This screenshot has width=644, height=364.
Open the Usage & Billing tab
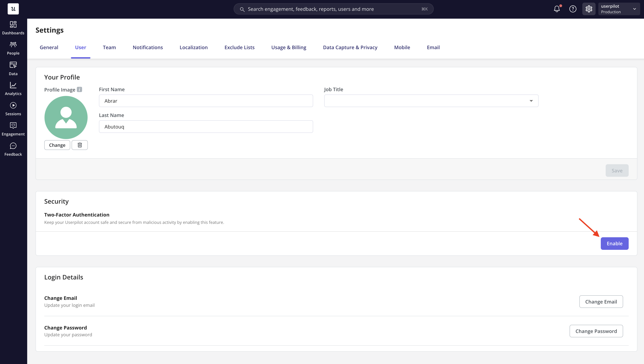[289, 48]
